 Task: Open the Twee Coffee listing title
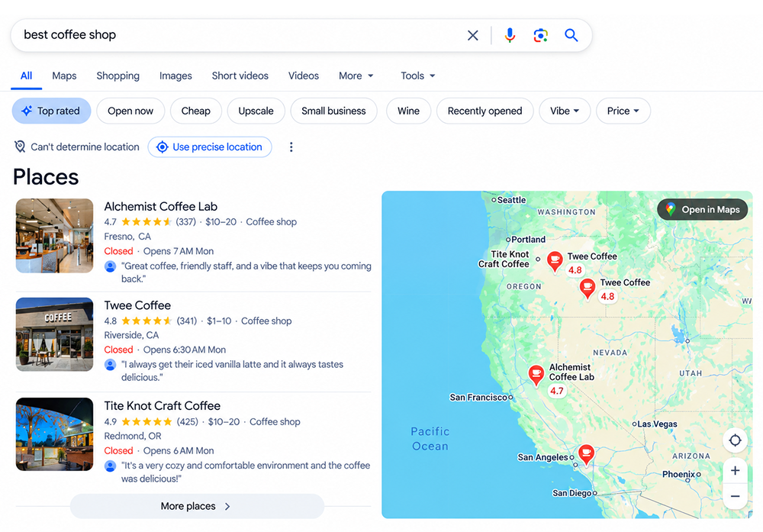[137, 305]
